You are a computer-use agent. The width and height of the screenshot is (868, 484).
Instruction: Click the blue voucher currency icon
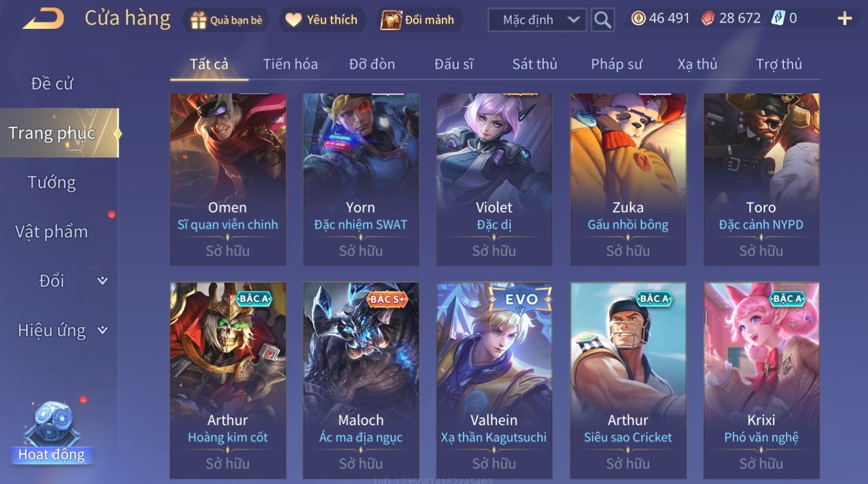click(x=778, y=18)
